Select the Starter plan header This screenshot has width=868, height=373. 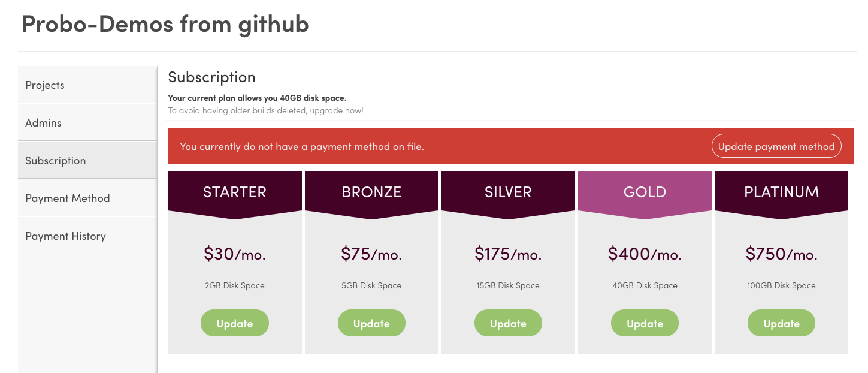(235, 192)
